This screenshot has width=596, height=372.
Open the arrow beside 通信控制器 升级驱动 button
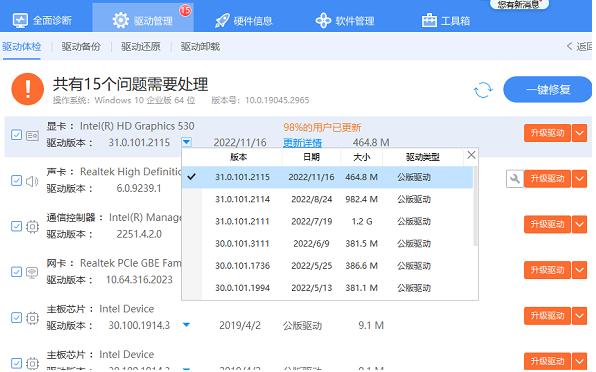(x=579, y=224)
